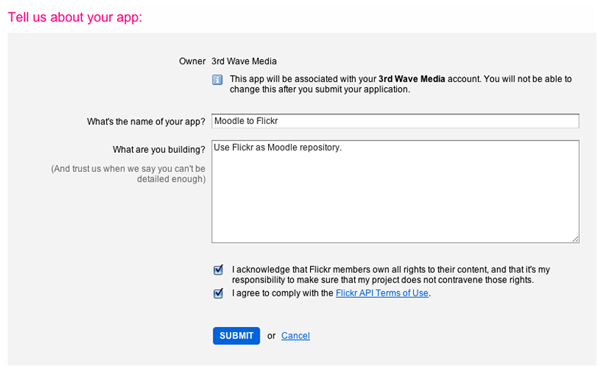Image resolution: width=598 pixels, height=366 pixels.
Task: Click inside the Use Flickr as Moodle repository textarea
Action: point(395,191)
